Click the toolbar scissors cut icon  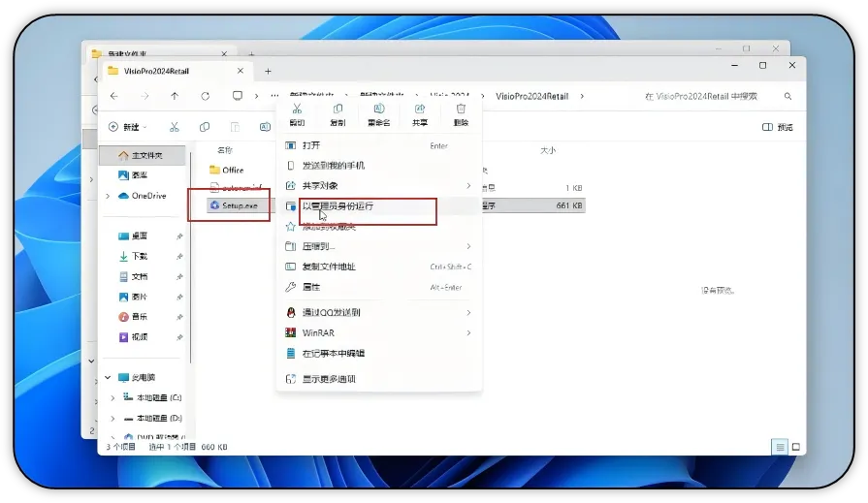[x=175, y=127]
